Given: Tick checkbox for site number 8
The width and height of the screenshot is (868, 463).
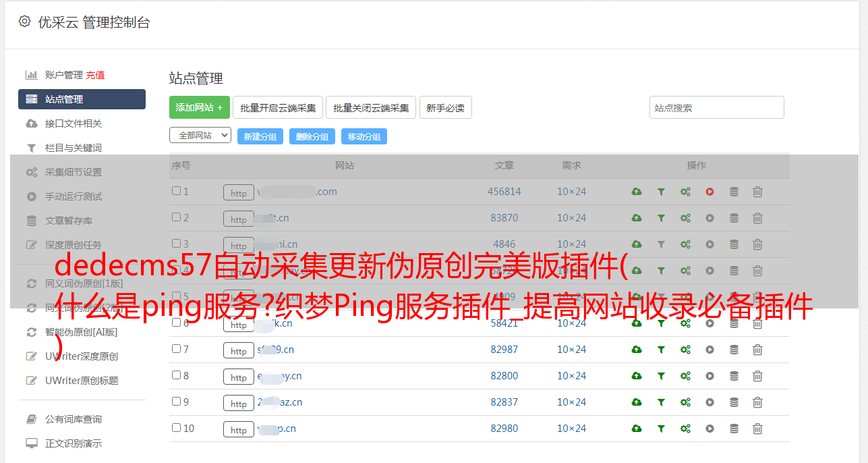Looking at the screenshot, I should [176, 375].
